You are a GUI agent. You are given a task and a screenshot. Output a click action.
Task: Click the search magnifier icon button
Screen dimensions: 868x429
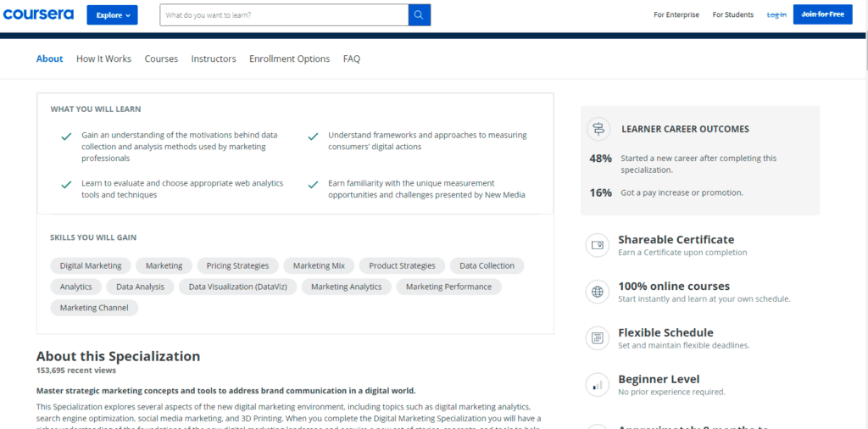click(x=419, y=15)
